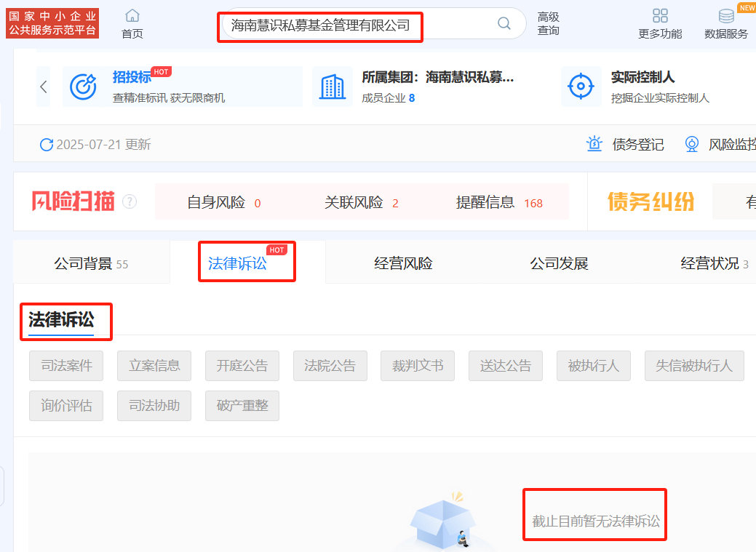Viewport: 756px width, 552px height.
Task: View 自身风险 0 details
Action: click(223, 202)
